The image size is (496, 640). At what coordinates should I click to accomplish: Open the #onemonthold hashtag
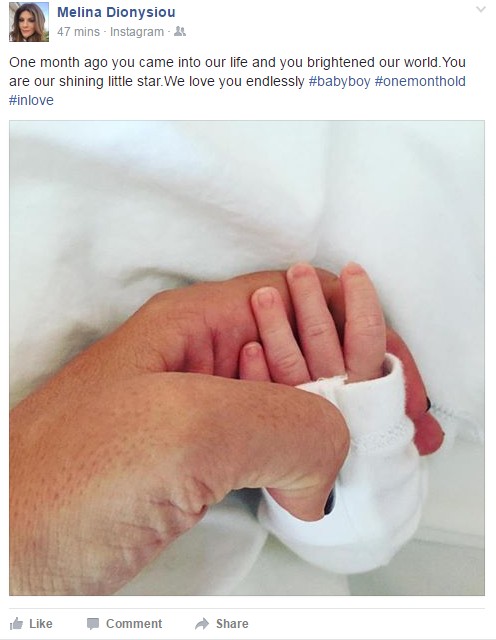point(420,81)
